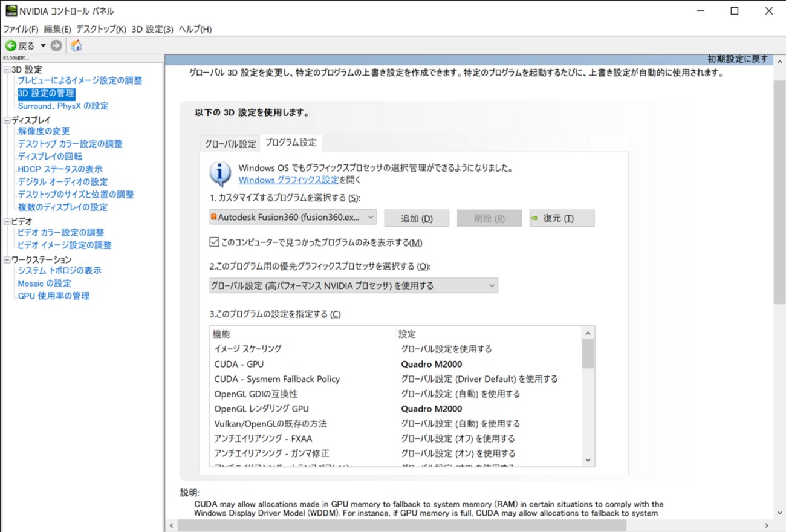Click the Windows グラフィックス設定 link

(288, 180)
